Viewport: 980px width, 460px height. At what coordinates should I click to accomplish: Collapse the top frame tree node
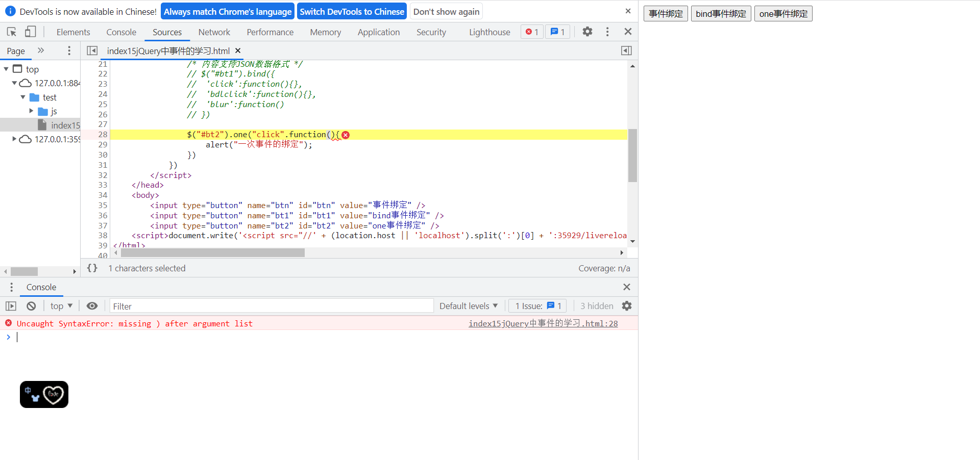pyautogui.click(x=6, y=69)
